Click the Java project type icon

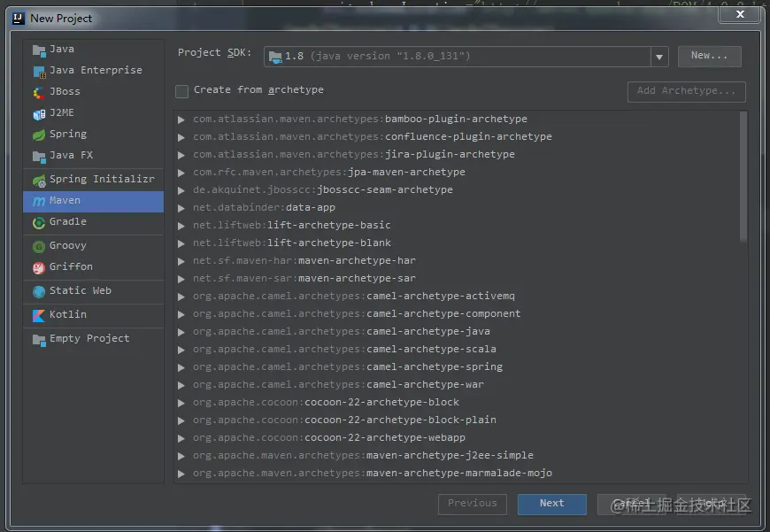(39, 50)
